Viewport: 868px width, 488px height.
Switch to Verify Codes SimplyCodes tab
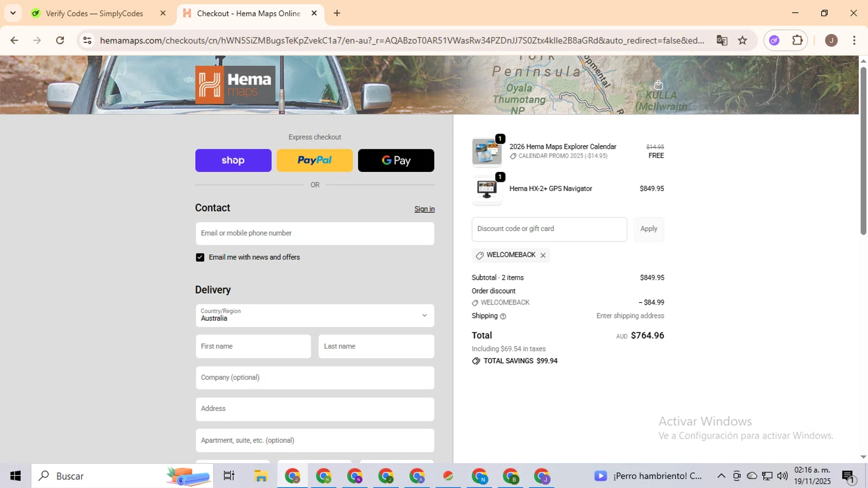tap(94, 13)
